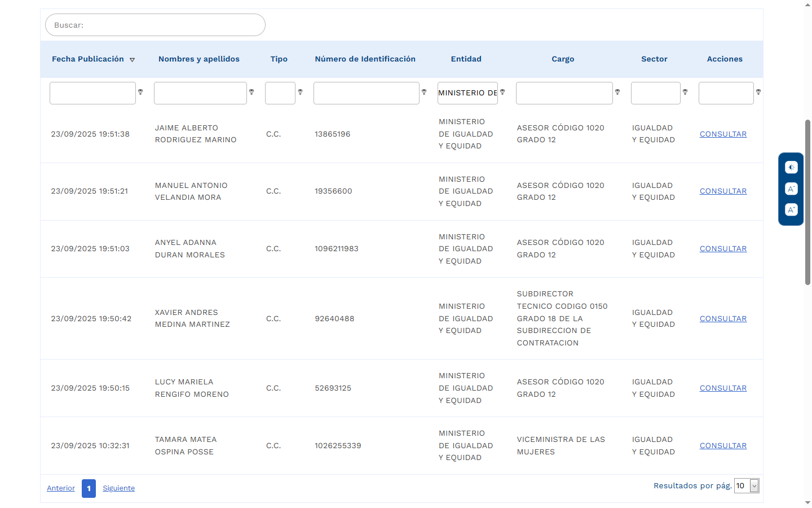
Task: Click CONSULTAR for Tamara Matea Ospina Posse
Action: coord(723,445)
